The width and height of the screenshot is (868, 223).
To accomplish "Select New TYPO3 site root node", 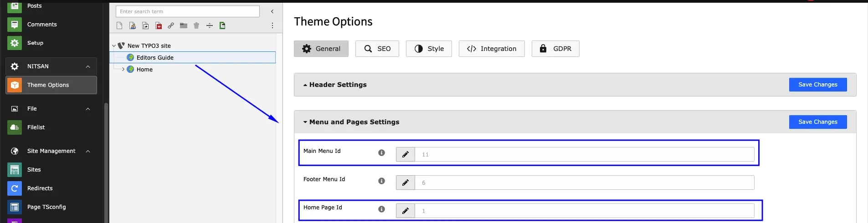I will tap(149, 46).
